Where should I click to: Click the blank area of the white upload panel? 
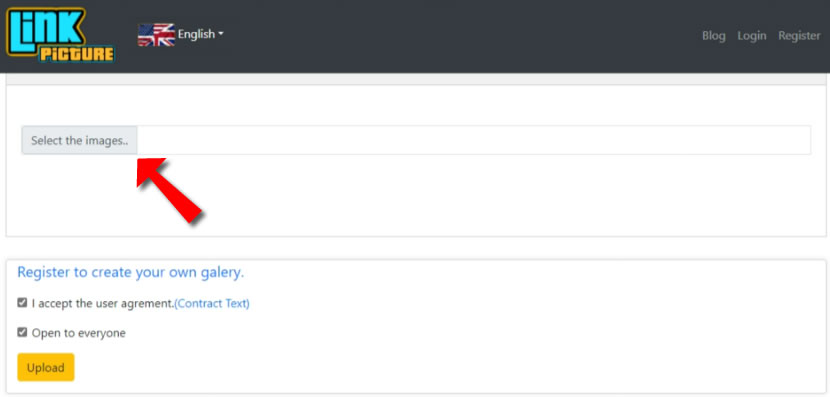pyautogui.click(x=476, y=196)
